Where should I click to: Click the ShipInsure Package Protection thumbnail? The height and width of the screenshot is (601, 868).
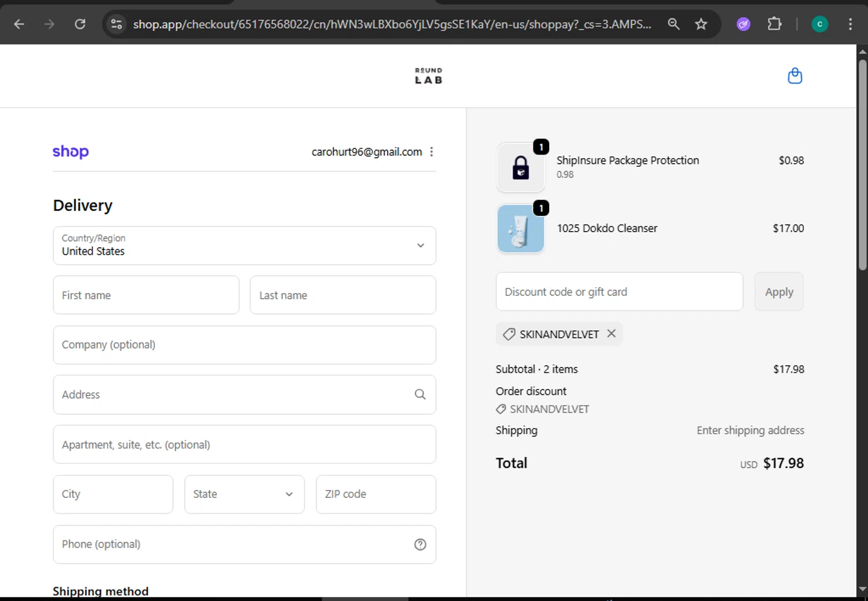pyautogui.click(x=521, y=167)
